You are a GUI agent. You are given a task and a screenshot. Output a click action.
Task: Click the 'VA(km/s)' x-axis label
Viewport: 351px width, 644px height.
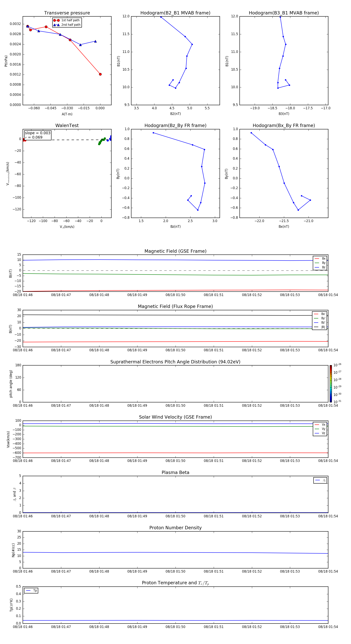[x=67, y=227]
